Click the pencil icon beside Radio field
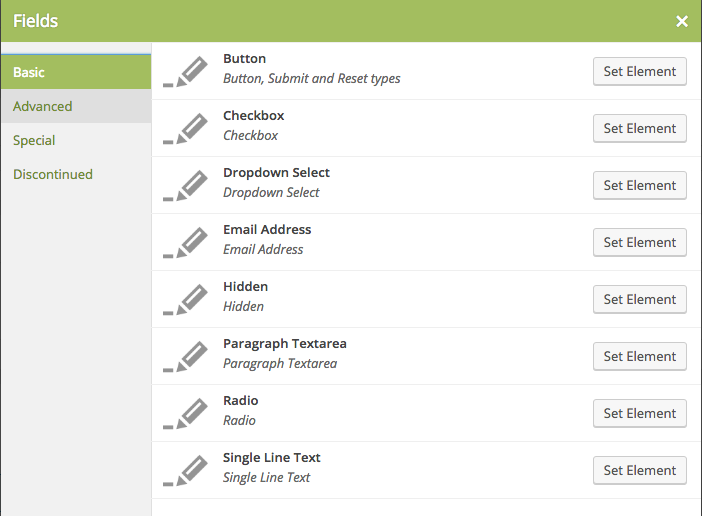Screen dimensions: 702x516 point(186,414)
